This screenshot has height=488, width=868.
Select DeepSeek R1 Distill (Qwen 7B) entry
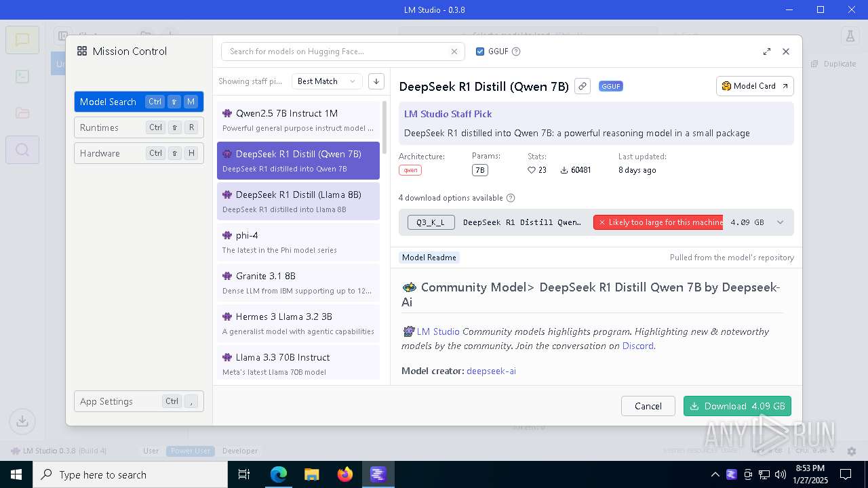pos(298,161)
